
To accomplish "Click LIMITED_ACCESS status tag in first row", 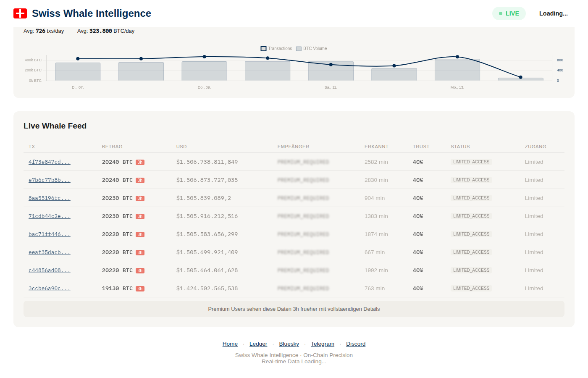I will pyautogui.click(x=471, y=162).
